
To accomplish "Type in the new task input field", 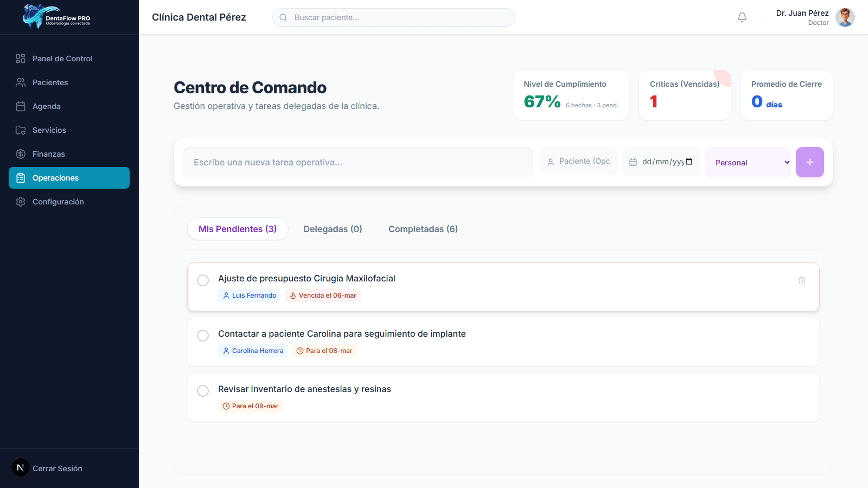I will [358, 162].
